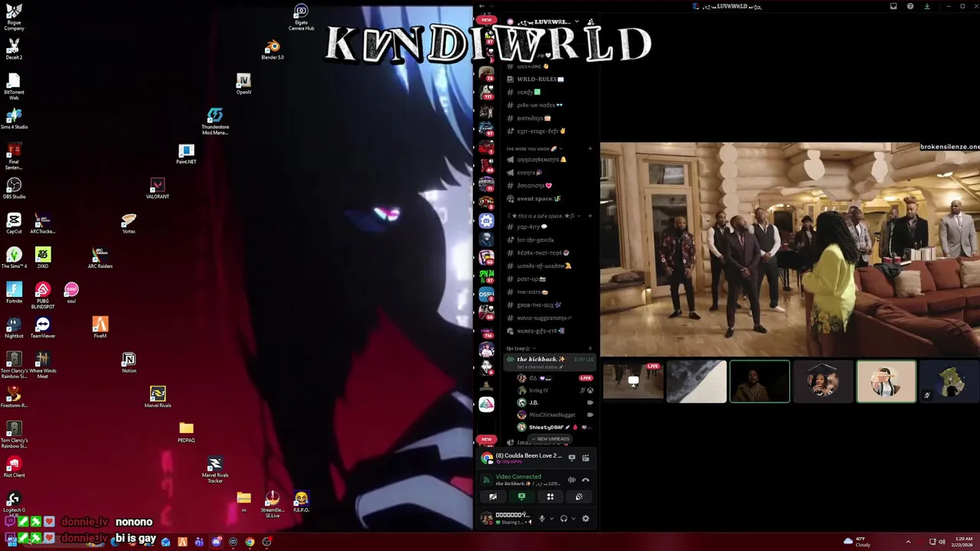980x551 pixels.
Task: Add a channel to the trap category
Action: point(590,349)
